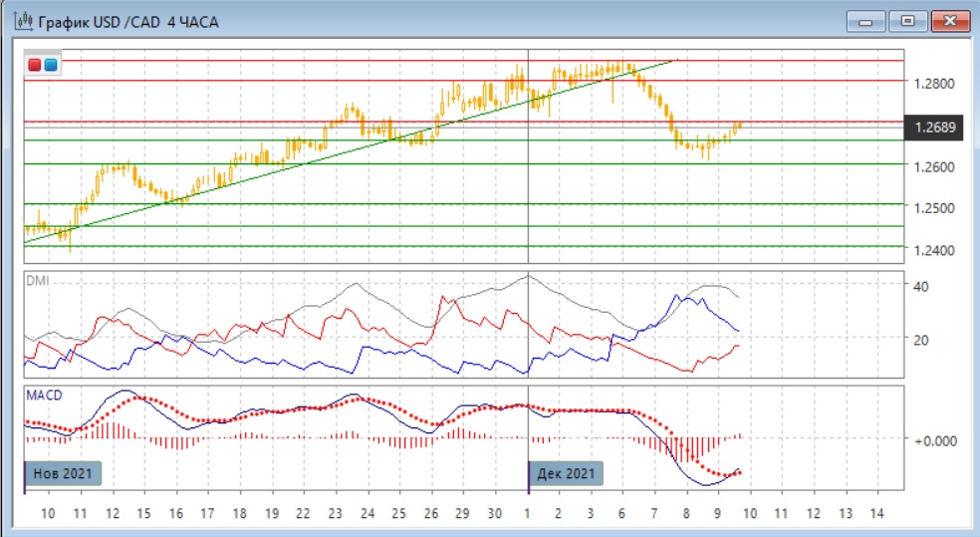This screenshot has height=537, width=980.
Task: Click the DMI scale value 40
Action: click(921, 287)
